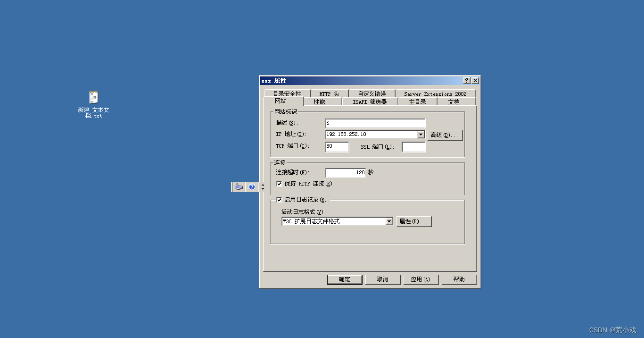644x338 pixels.
Task: Click the blue help icon on the language bar
Action: coord(252,186)
